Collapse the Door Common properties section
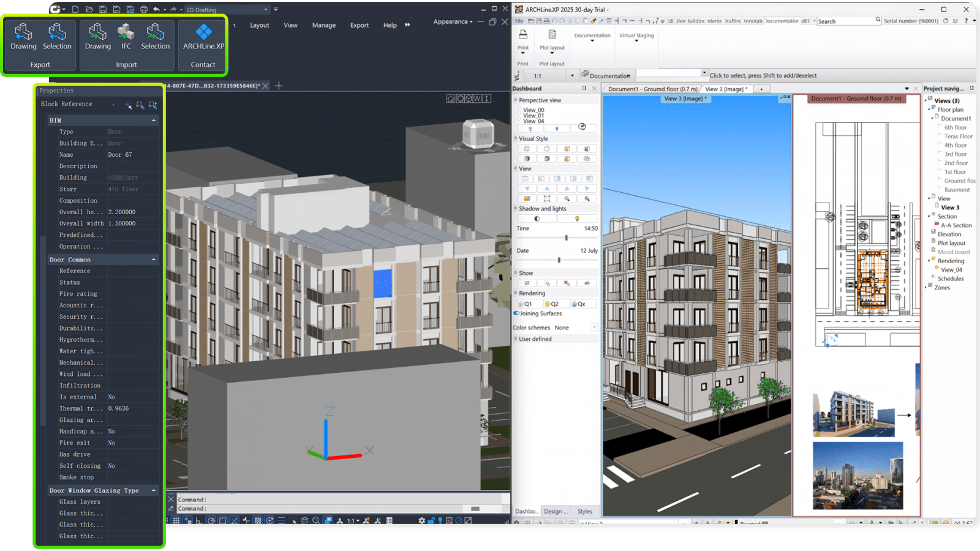 [x=153, y=260]
